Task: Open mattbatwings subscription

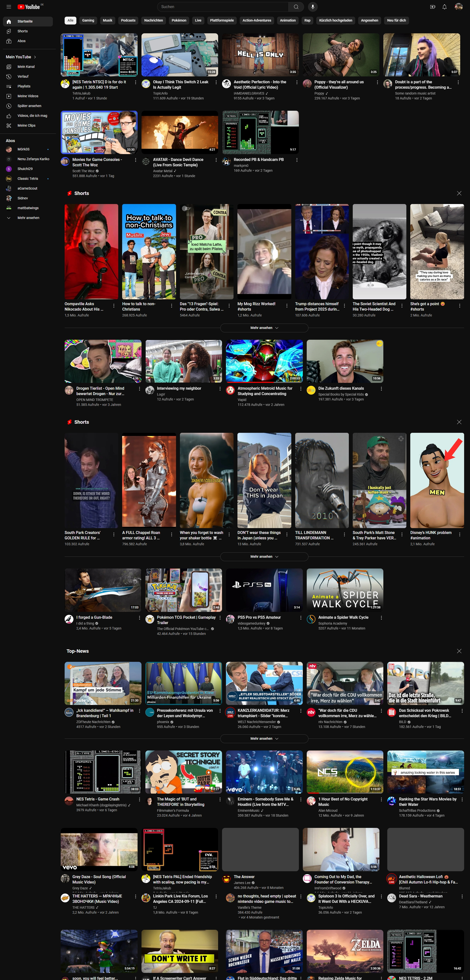Action: [28, 208]
